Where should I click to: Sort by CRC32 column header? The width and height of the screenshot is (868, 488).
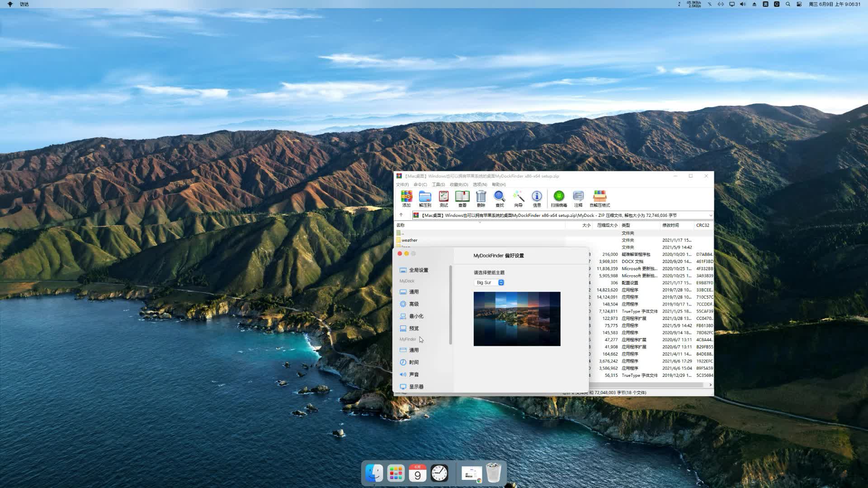(x=704, y=225)
